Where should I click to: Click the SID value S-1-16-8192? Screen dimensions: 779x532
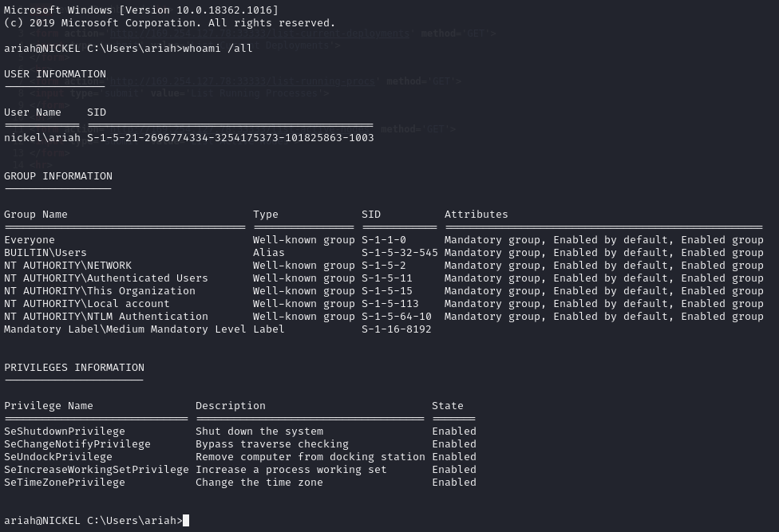(x=397, y=329)
